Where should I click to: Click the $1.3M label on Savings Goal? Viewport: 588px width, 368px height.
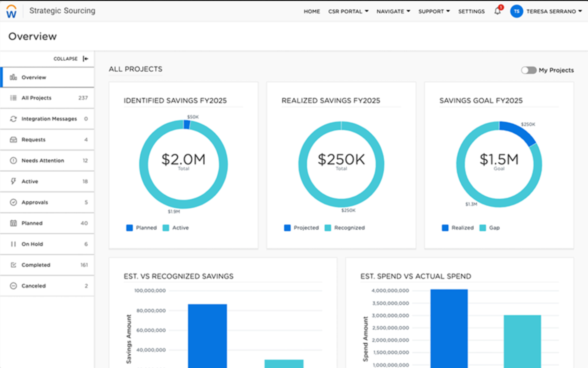click(471, 204)
